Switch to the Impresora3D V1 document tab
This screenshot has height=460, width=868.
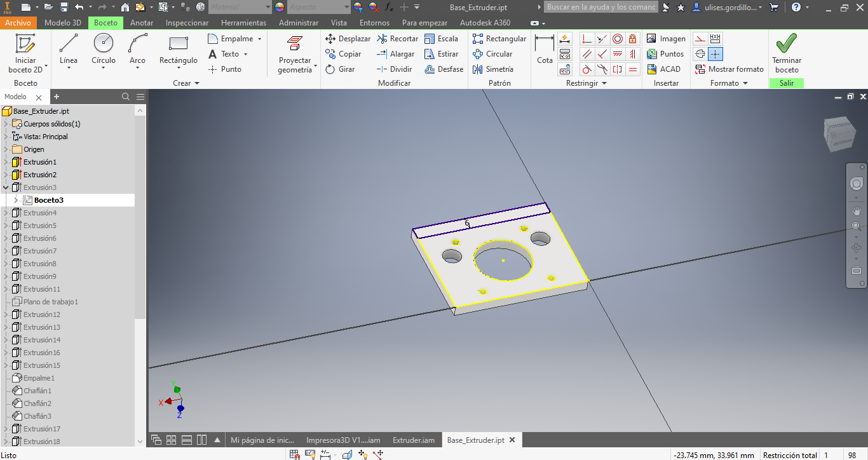(343, 440)
